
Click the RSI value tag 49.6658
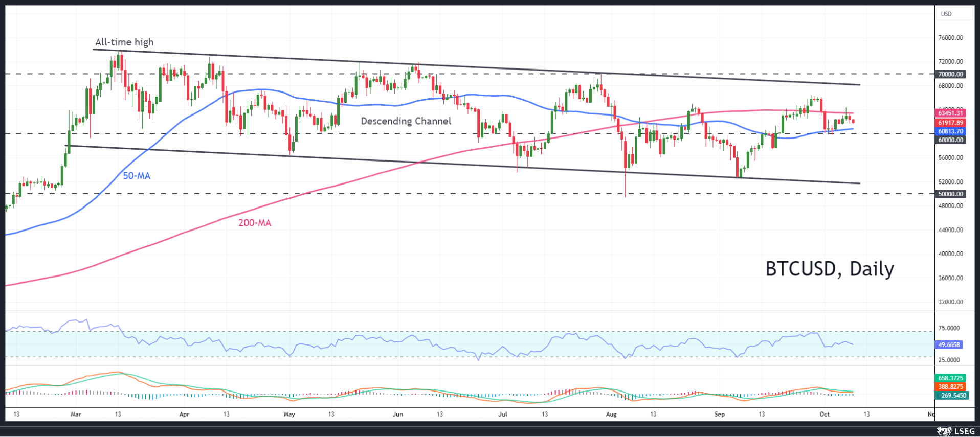coord(949,345)
